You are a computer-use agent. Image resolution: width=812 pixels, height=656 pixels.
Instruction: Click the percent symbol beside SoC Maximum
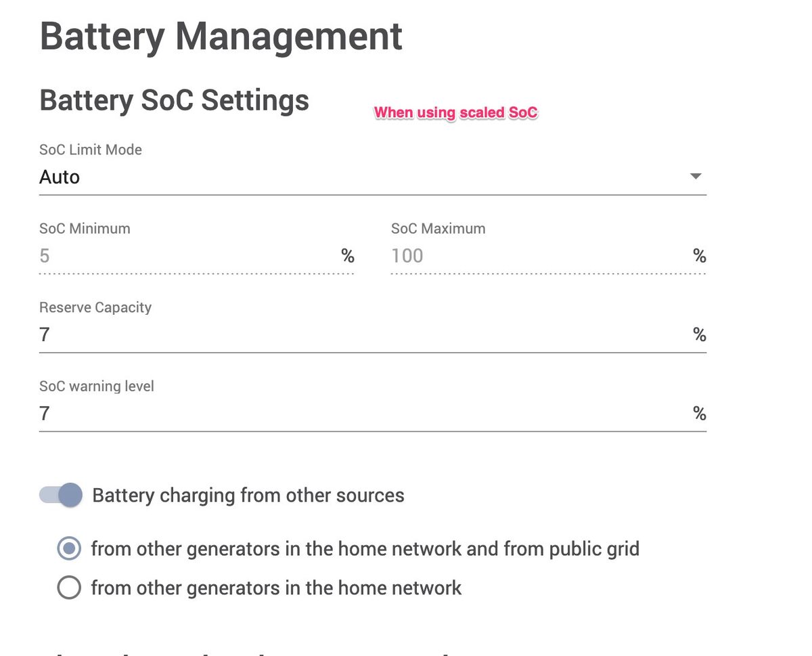700,256
